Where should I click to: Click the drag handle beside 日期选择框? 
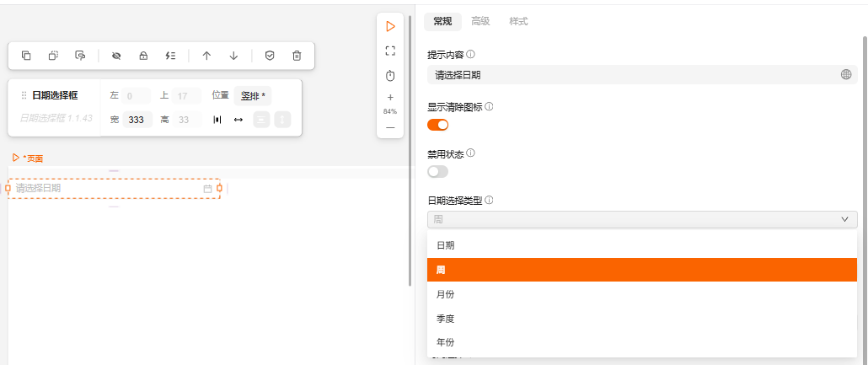[x=24, y=95]
